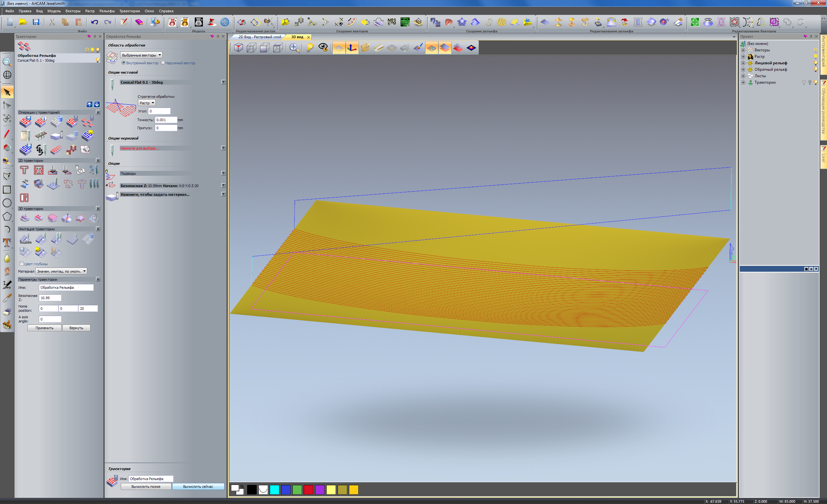Click the Вычислить сейчас button

pos(198,486)
